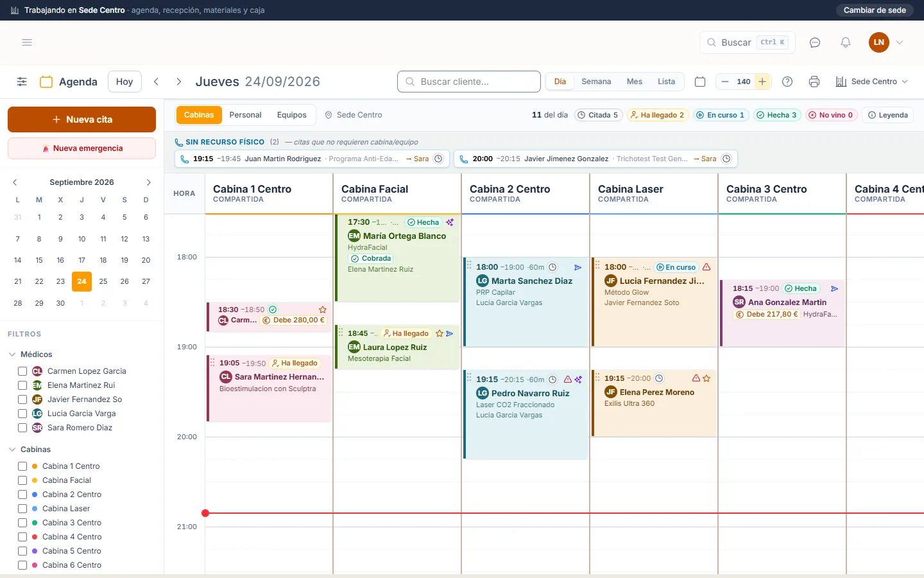Open the hamburger sidebar menu
This screenshot has height=578, width=924.
click(x=27, y=42)
